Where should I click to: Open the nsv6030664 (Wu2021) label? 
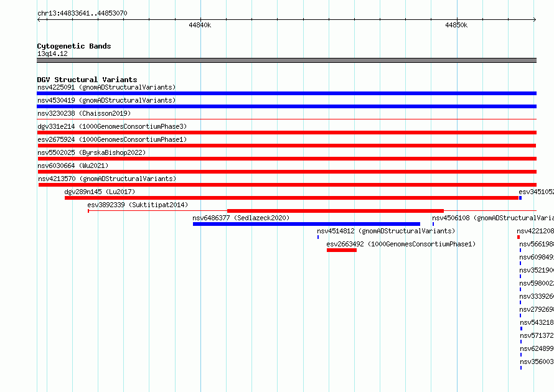[73, 166]
